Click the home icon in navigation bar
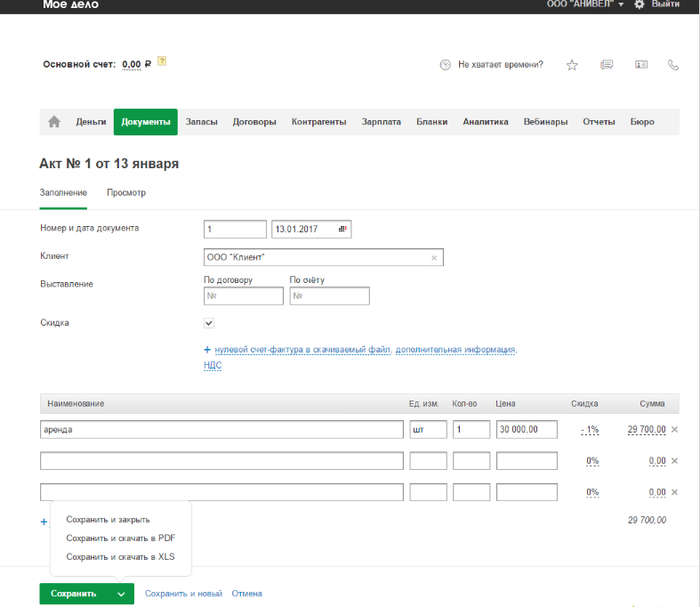Viewport: 700px width, 607px height. (54, 122)
